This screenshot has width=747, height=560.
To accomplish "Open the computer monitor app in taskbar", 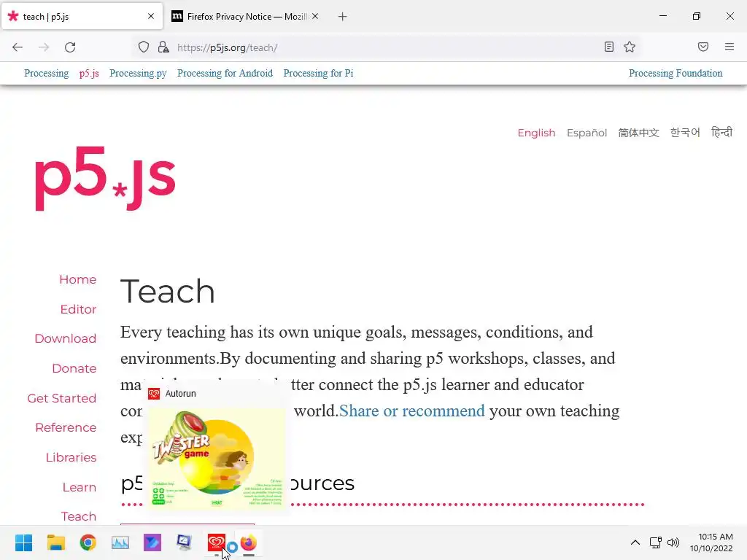I will [184, 542].
